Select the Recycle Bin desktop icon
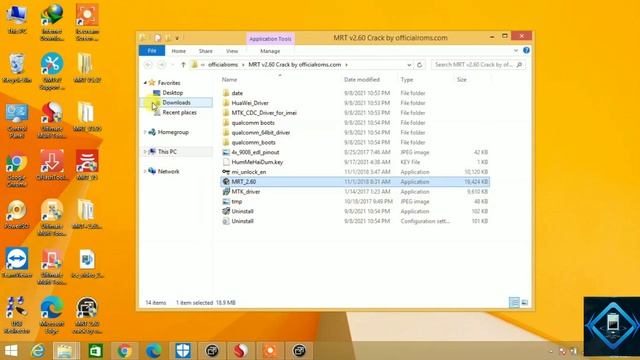 click(x=17, y=68)
